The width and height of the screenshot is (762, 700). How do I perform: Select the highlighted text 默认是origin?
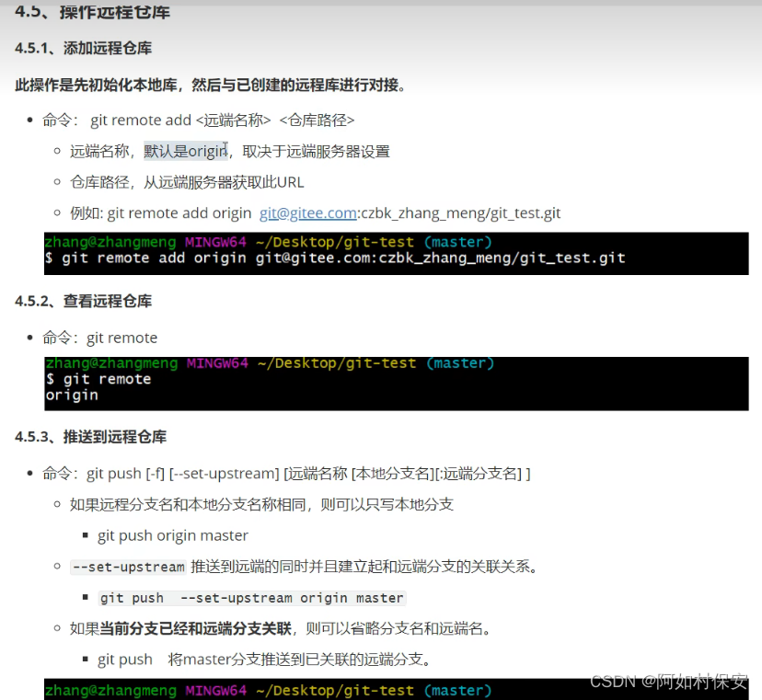click(x=183, y=150)
